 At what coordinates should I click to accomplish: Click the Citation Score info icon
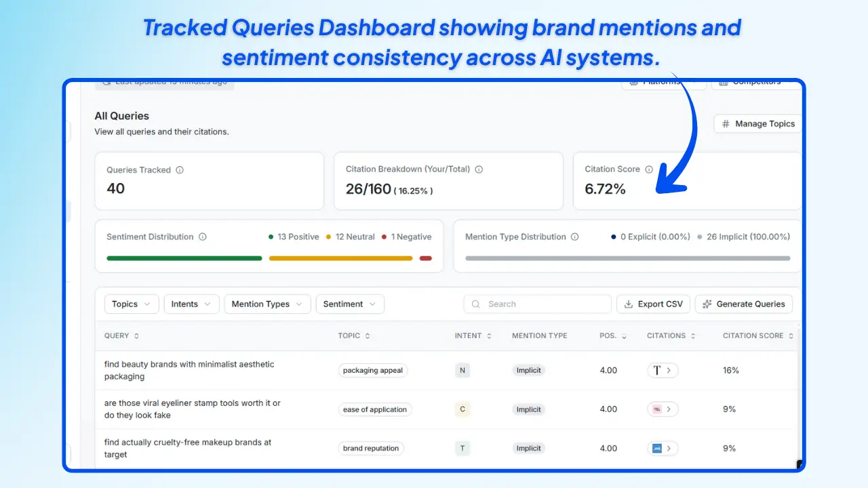[650, 169]
